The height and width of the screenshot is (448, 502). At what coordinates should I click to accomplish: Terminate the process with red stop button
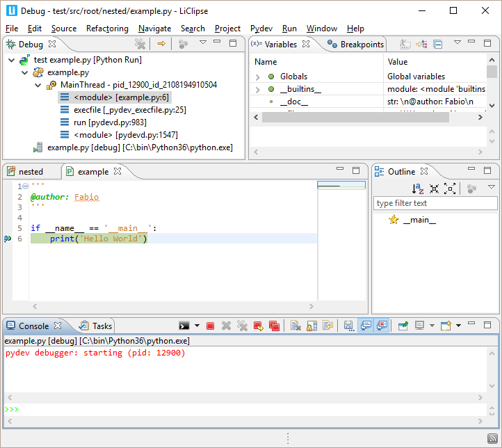coord(211,326)
